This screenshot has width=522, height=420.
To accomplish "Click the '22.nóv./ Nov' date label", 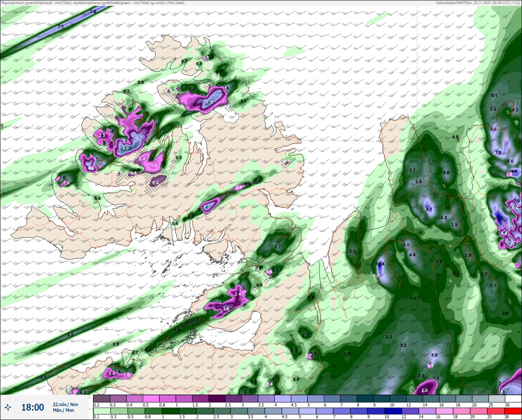I will 65,405.
